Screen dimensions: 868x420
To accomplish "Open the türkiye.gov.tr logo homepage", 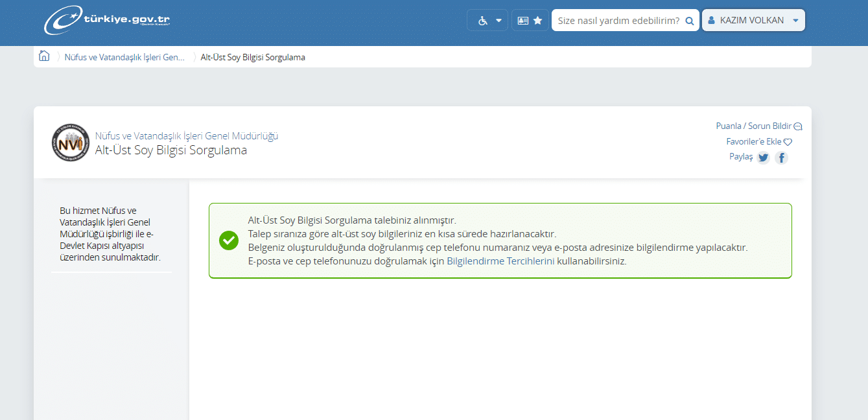I will tap(107, 20).
